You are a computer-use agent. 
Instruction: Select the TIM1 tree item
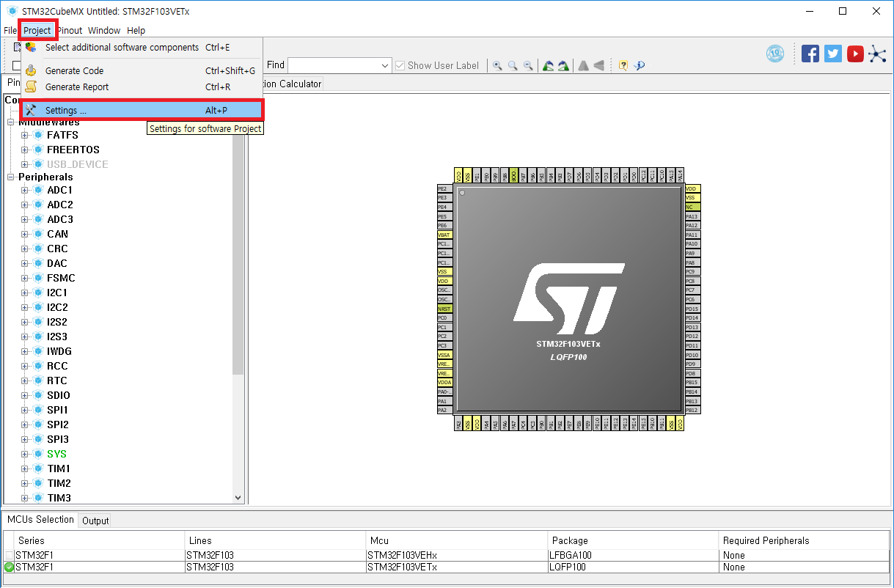[x=59, y=468]
